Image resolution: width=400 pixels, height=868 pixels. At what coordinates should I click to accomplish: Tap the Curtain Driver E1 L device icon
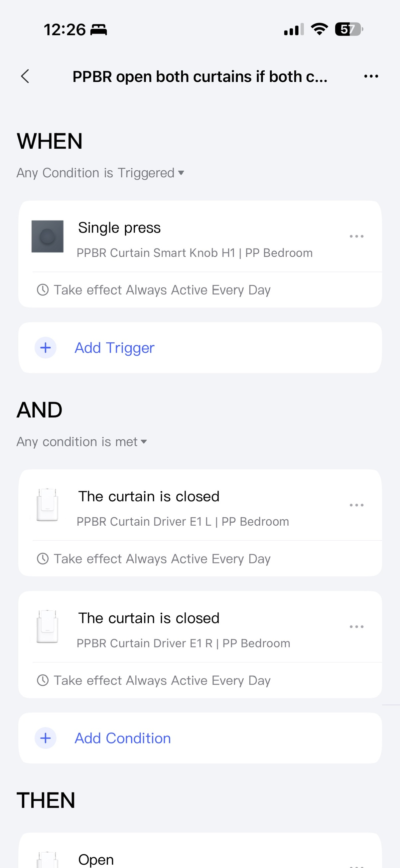tap(47, 505)
